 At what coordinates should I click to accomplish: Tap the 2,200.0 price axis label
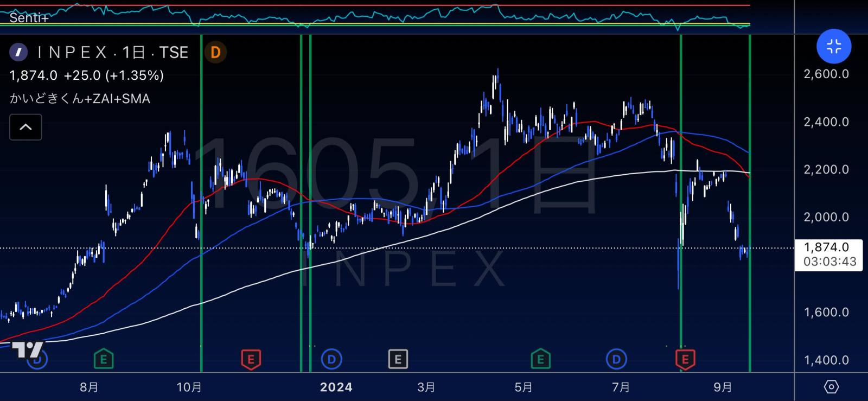pyautogui.click(x=826, y=170)
